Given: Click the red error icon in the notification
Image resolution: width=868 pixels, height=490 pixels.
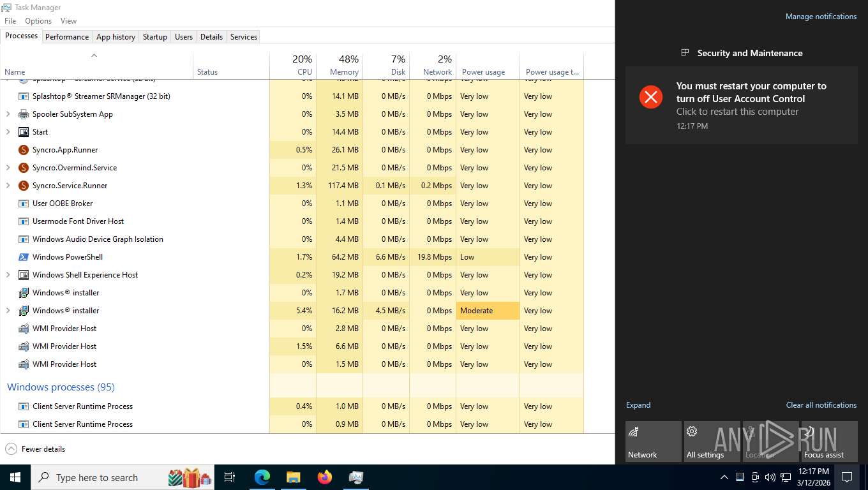Looking at the screenshot, I should [651, 97].
